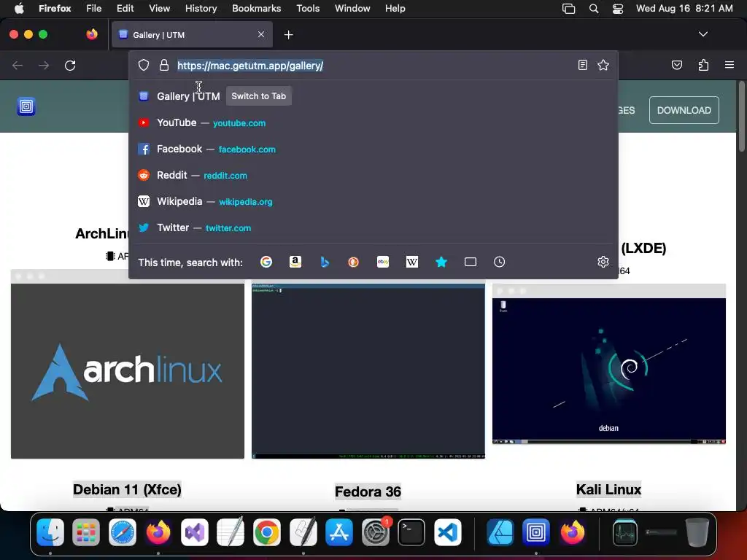Go forward to the next page

(x=44, y=65)
